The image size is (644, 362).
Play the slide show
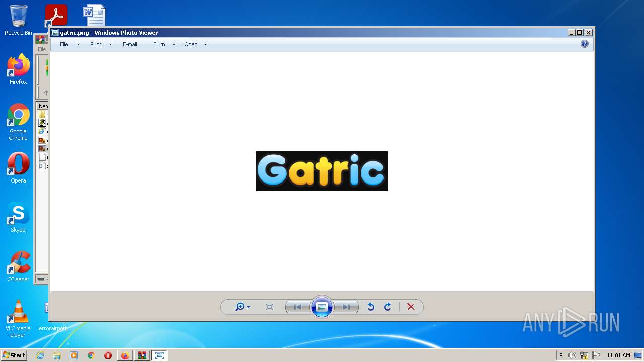click(x=322, y=307)
